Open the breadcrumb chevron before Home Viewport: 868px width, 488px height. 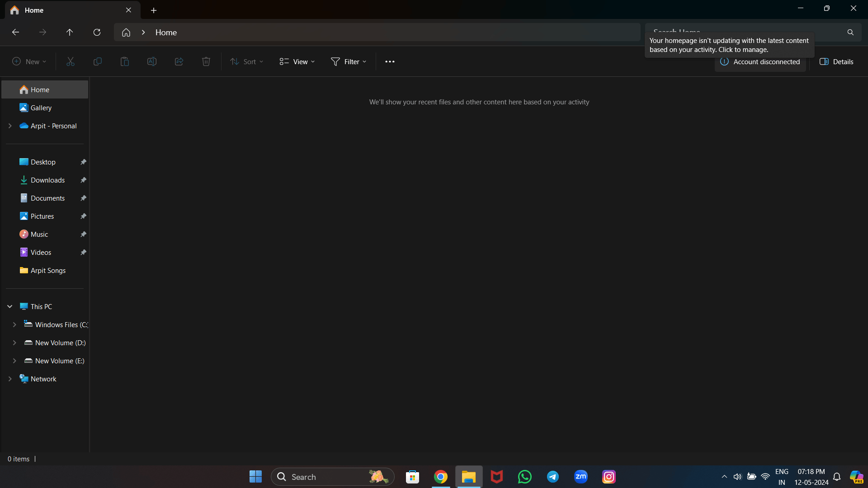coord(143,33)
